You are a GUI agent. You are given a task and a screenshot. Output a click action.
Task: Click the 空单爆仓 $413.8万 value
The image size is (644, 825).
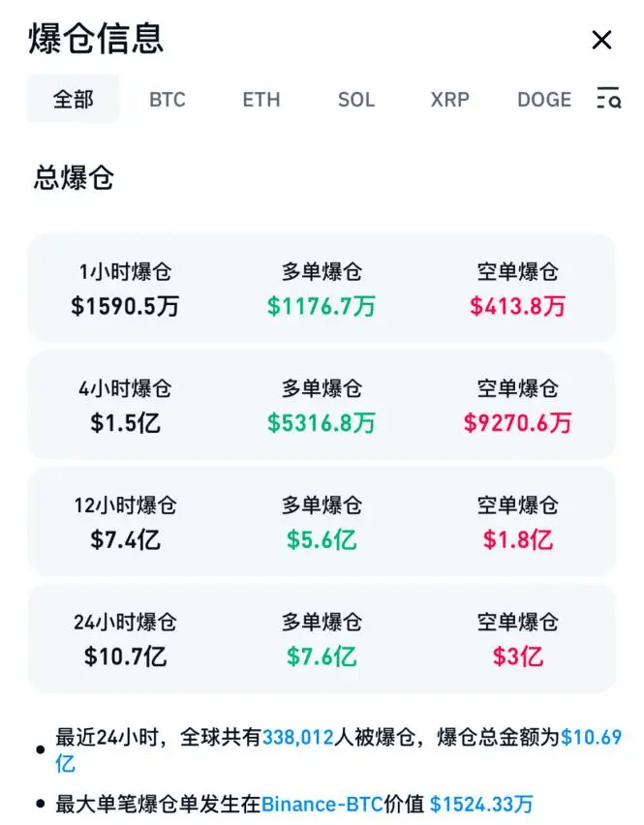tap(516, 308)
